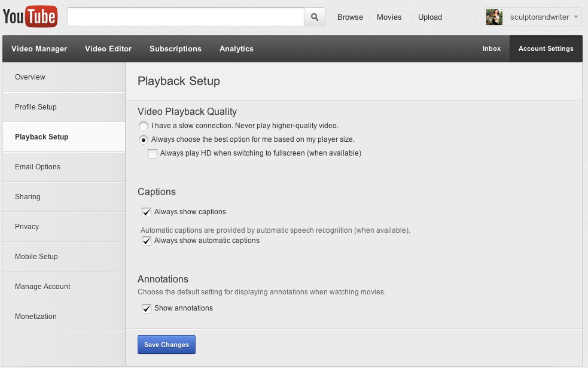This screenshot has width=588, height=368.
Task: Uncheck Always show automatic captions
Action: pyautogui.click(x=146, y=241)
